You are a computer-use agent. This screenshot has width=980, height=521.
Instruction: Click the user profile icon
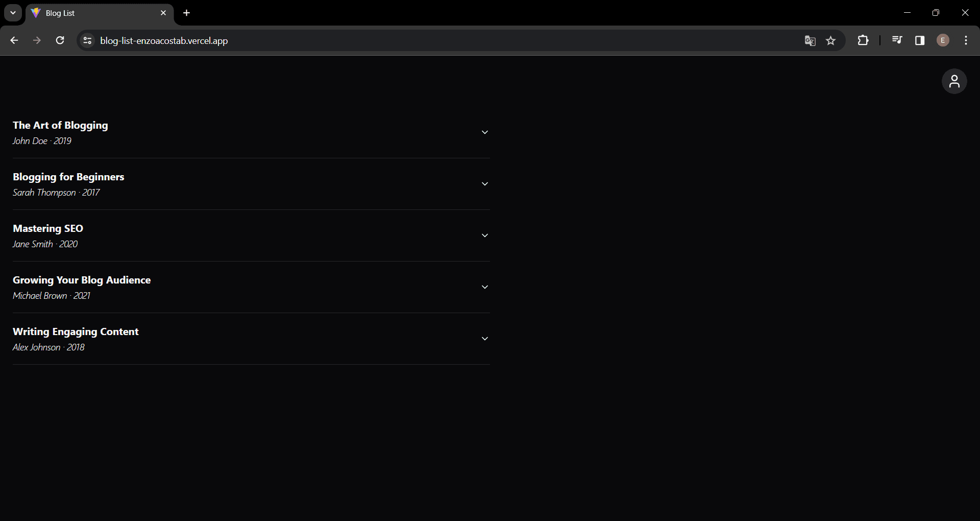coord(954,82)
